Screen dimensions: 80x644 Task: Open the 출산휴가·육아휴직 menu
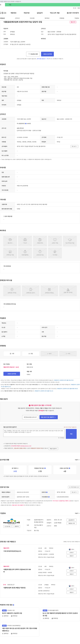tap(73, 13)
